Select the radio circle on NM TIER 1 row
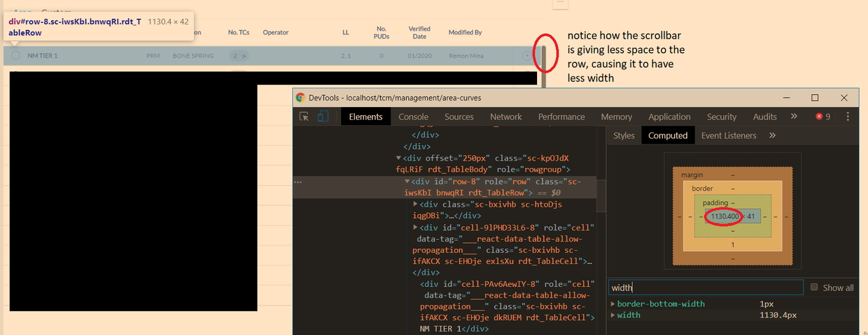868x335 pixels. [16, 56]
